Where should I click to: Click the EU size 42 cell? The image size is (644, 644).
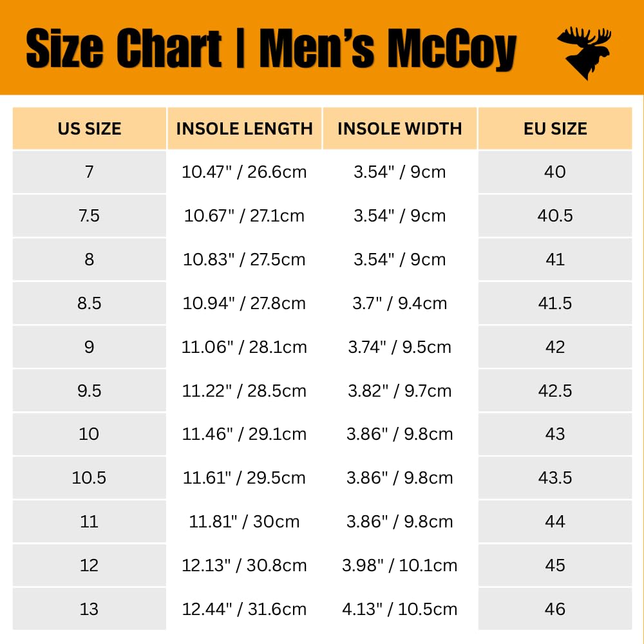[555, 347]
